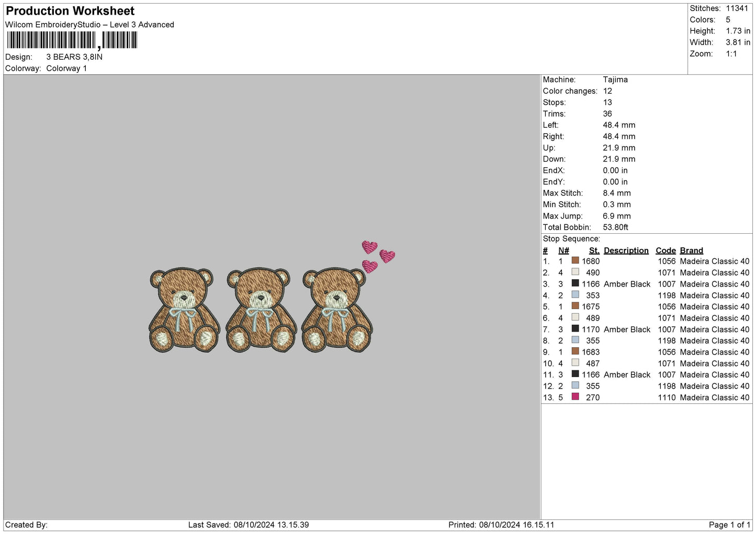Click the Color changes value "12"
Viewport: 756px width, 534px height.
click(607, 91)
